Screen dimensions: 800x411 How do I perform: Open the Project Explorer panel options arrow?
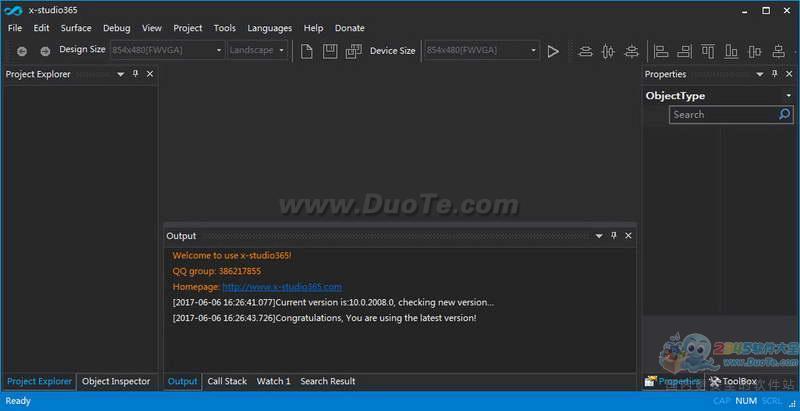pos(120,74)
